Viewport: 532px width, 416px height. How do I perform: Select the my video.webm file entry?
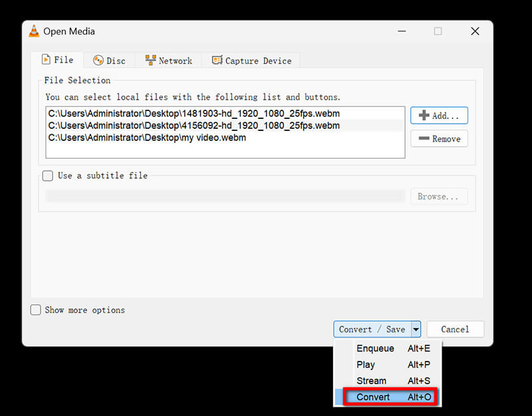225,138
